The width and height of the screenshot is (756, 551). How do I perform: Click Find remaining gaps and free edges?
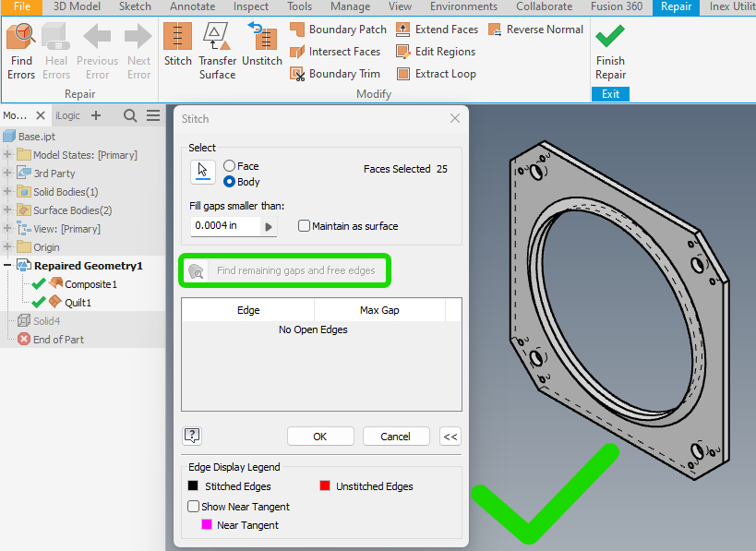click(x=284, y=270)
